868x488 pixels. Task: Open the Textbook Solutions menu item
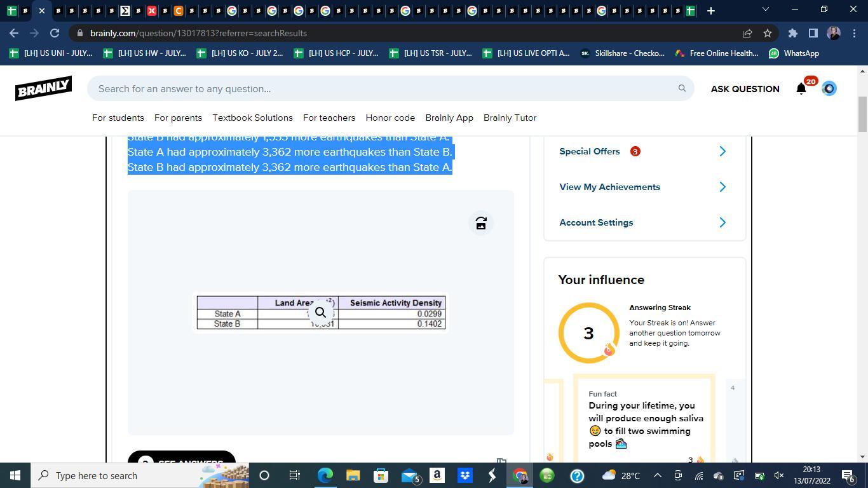click(x=252, y=118)
